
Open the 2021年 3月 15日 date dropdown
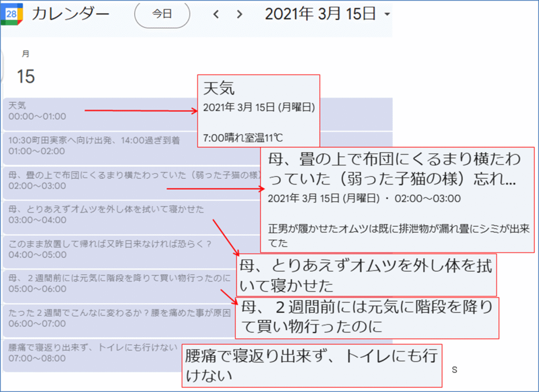pos(327,15)
